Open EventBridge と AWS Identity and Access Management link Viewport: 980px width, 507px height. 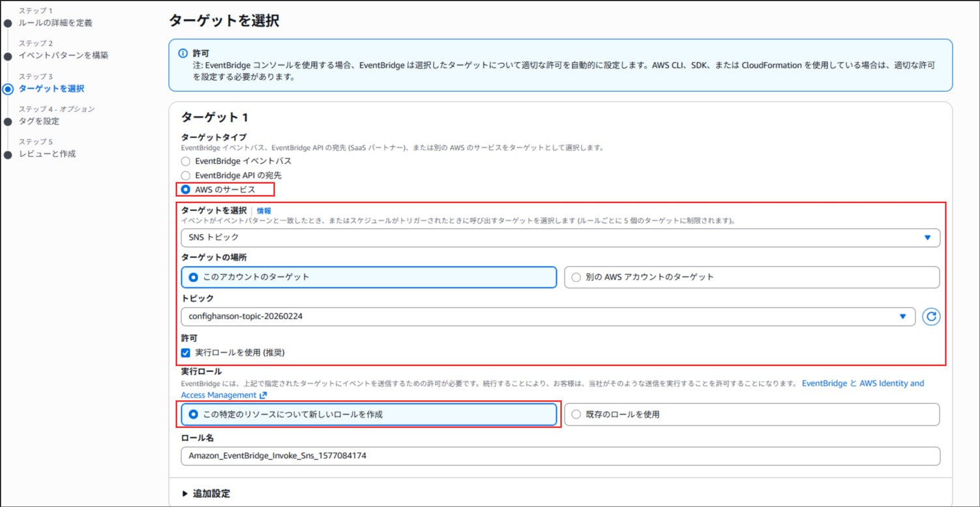coord(862,383)
